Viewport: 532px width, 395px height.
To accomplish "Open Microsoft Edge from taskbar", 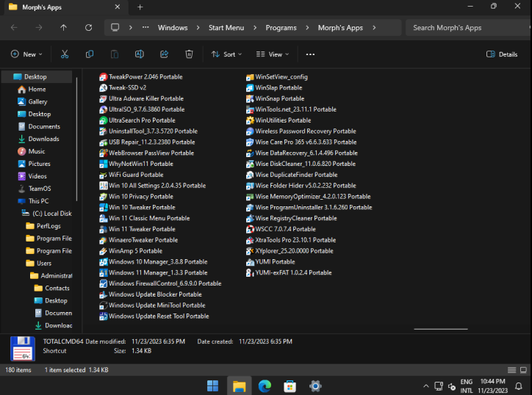I will click(x=265, y=386).
